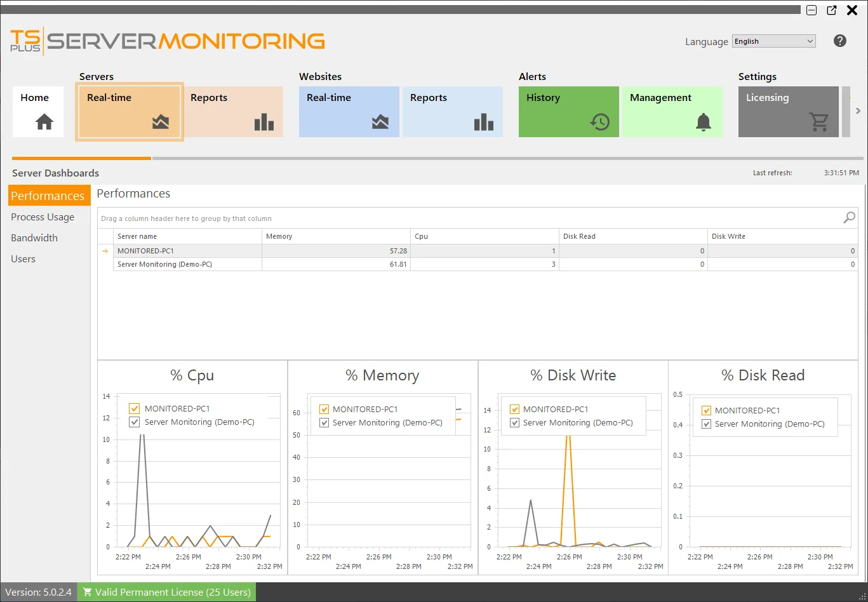Open the help question mark icon
868x602 pixels.
[839, 41]
